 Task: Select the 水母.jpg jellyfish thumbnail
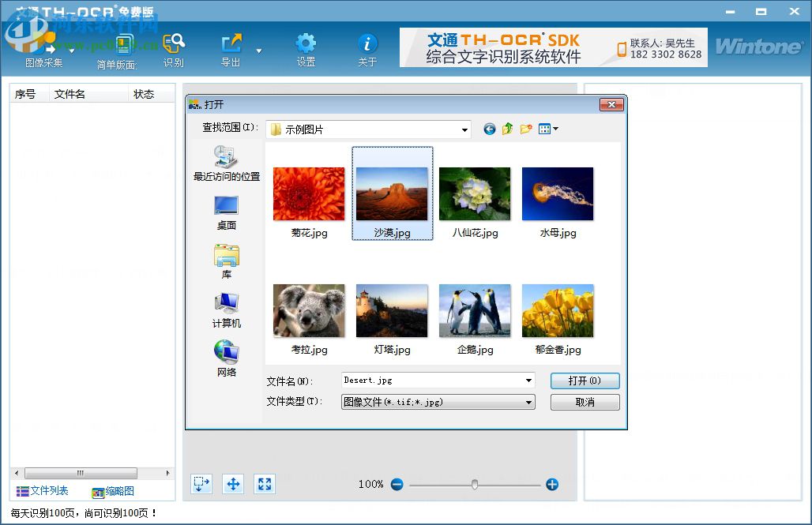click(x=558, y=193)
